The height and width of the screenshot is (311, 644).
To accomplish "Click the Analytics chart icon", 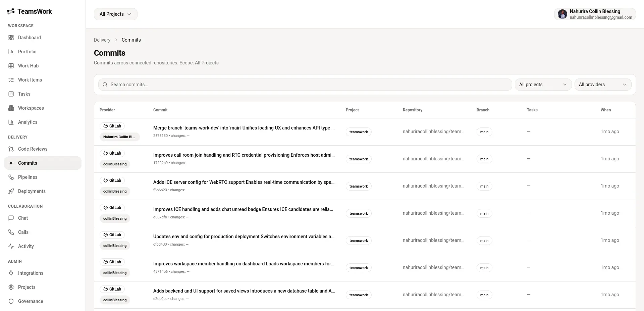I will pyautogui.click(x=11, y=122).
